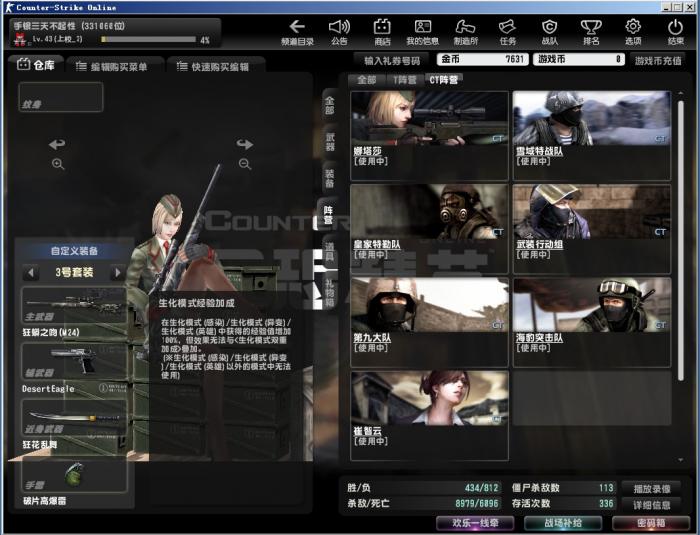
Task: Choose 阵营 vertical category tab
Action: pos(328,214)
